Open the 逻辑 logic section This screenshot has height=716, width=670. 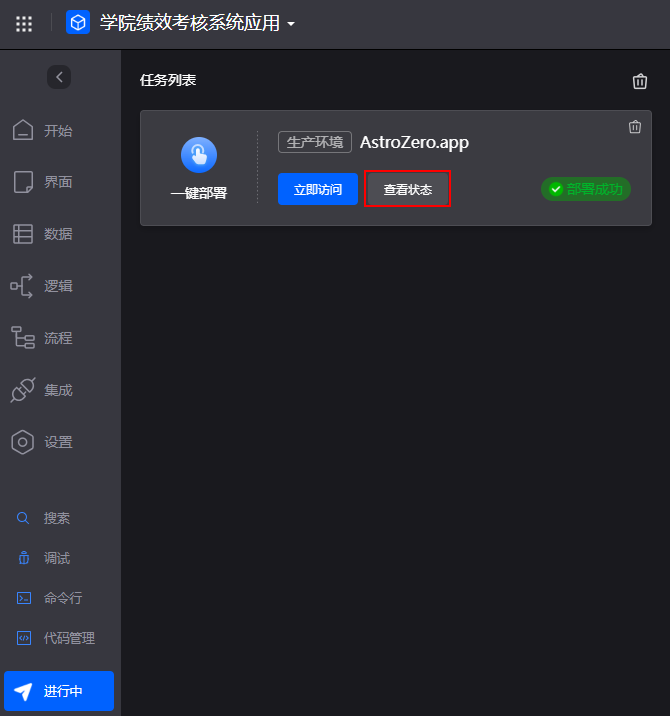click(42, 286)
